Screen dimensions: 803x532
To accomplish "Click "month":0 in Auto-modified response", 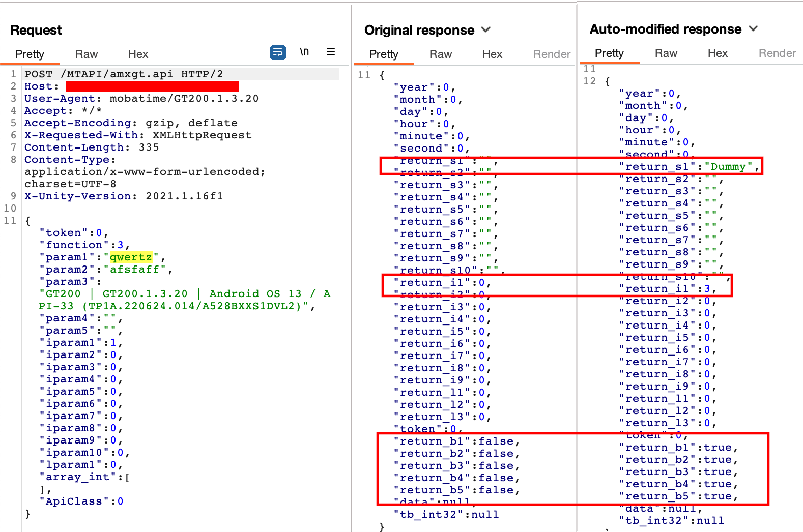I will (654, 106).
